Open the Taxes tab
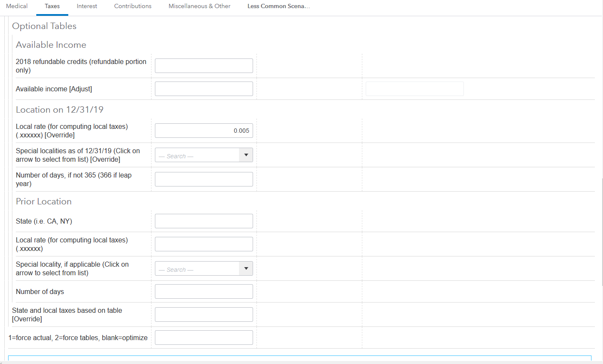The height and width of the screenshot is (364, 603). click(x=52, y=6)
